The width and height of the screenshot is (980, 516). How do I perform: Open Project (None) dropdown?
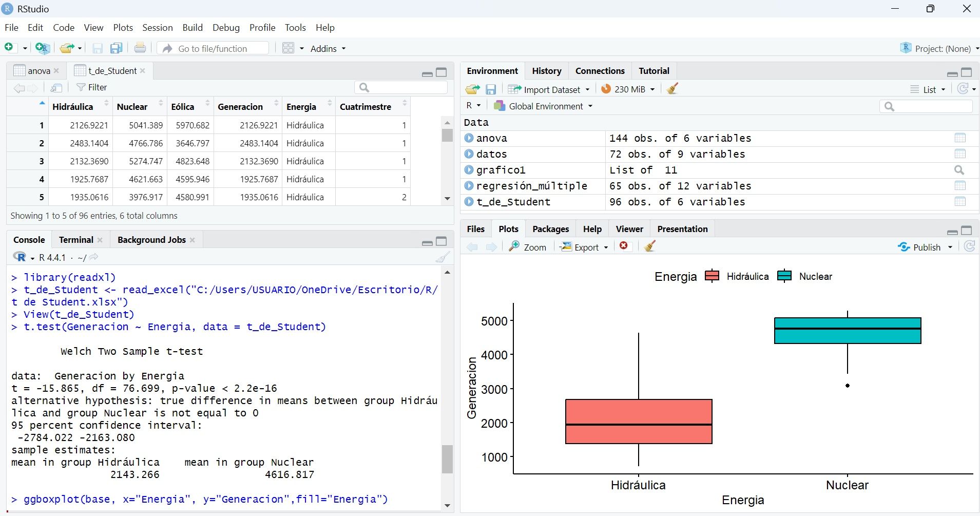(x=939, y=48)
